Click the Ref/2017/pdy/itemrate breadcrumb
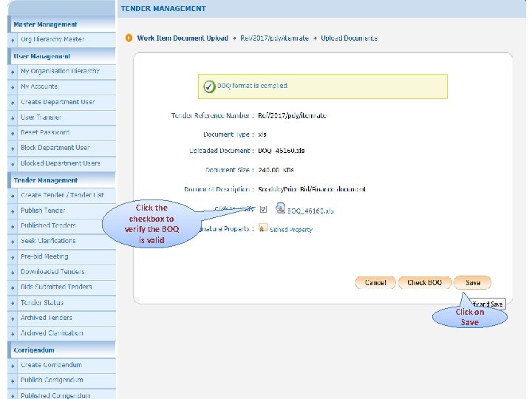The height and width of the screenshot is (399, 532). (274, 38)
